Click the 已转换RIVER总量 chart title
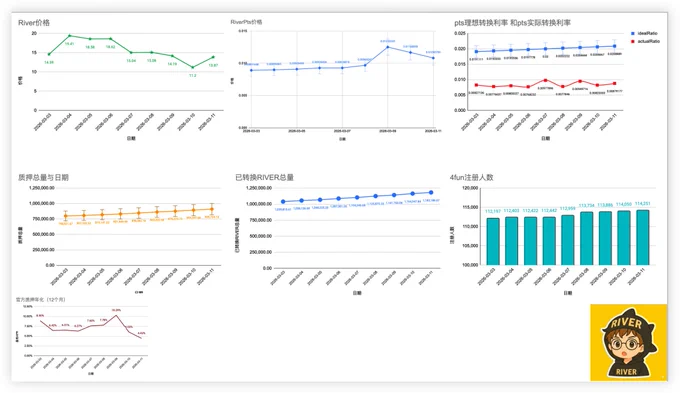This screenshot has height=393, width=680. pyautogui.click(x=265, y=177)
